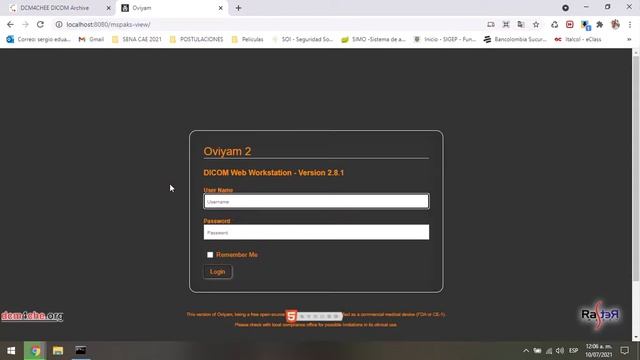
Task: Show hidden system tray icons
Action: (526, 351)
